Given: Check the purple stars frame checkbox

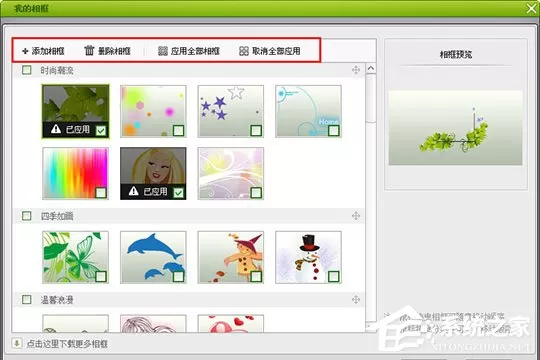Looking at the screenshot, I should (x=256, y=131).
